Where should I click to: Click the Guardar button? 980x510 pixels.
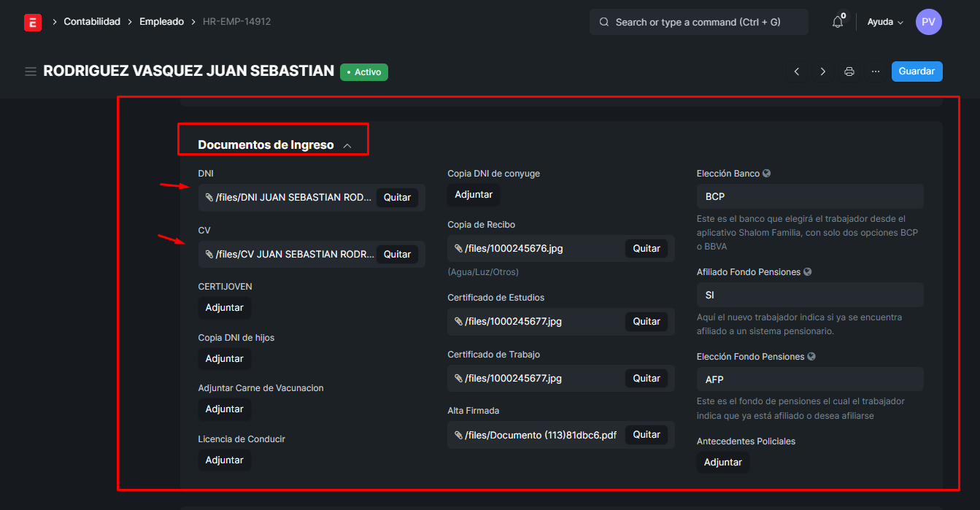[x=917, y=72]
